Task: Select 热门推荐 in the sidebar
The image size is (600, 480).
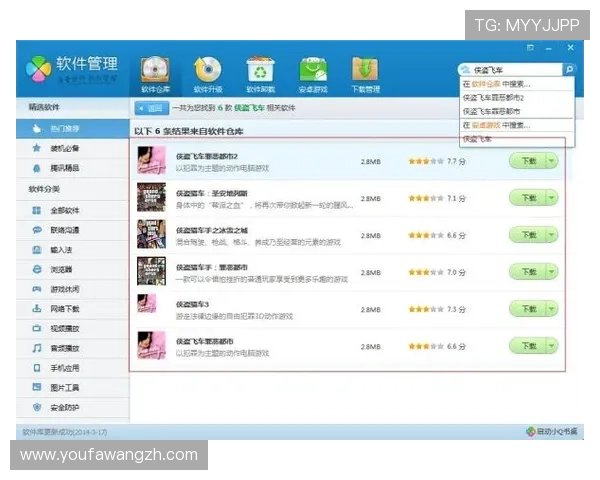Action: [x=73, y=129]
